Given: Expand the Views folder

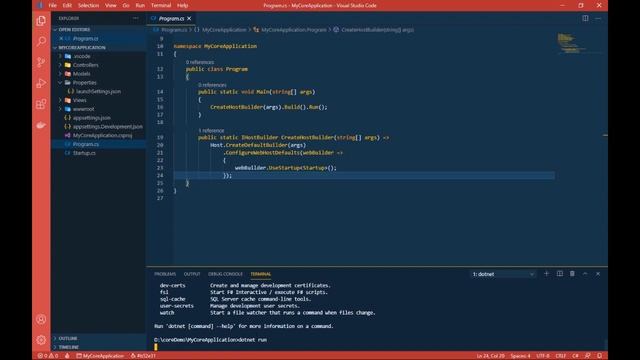Looking at the screenshot, I should (98, 100).
